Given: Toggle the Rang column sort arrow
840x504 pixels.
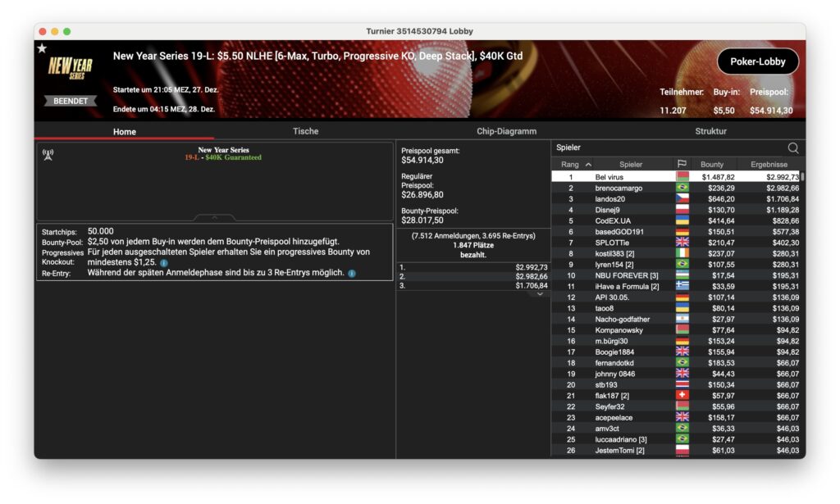Looking at the screenshot, I should tap(588, 165).
